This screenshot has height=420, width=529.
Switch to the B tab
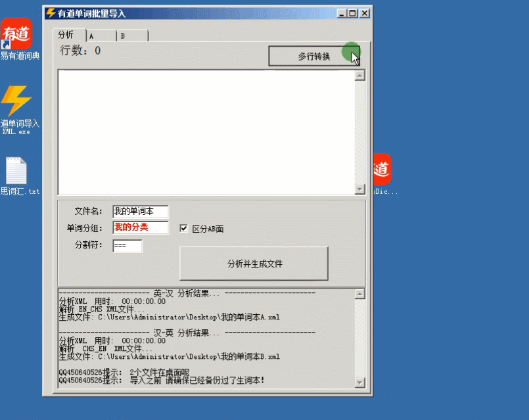coord(132,35)
